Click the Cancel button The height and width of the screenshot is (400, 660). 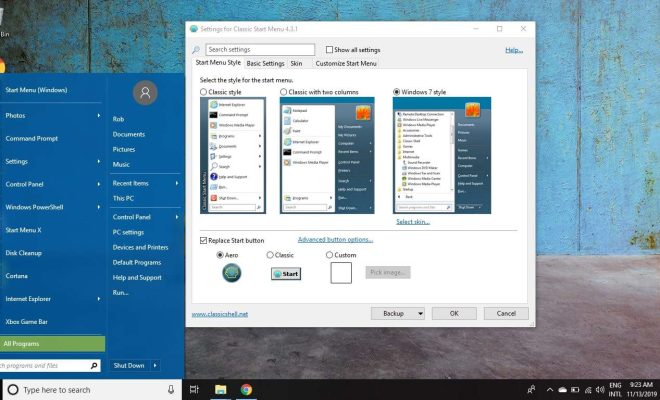click(506, 314)
